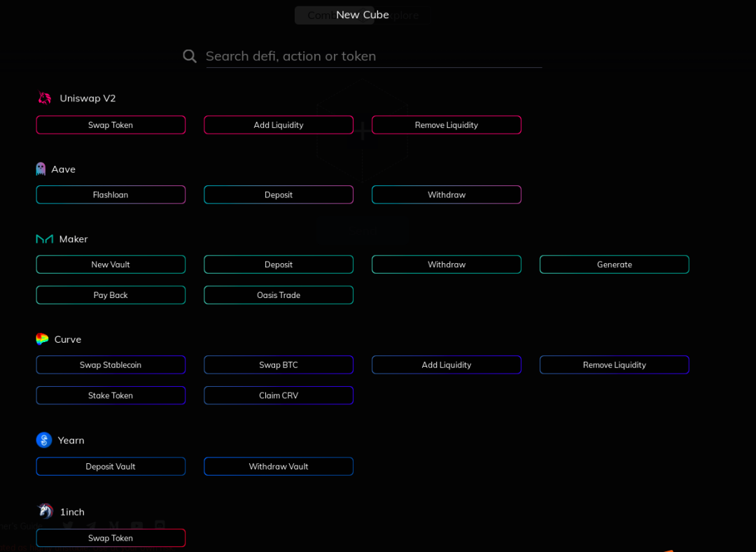Create a Maker New Vault
This screenshot has height=552, width=756.
[111, 264]
